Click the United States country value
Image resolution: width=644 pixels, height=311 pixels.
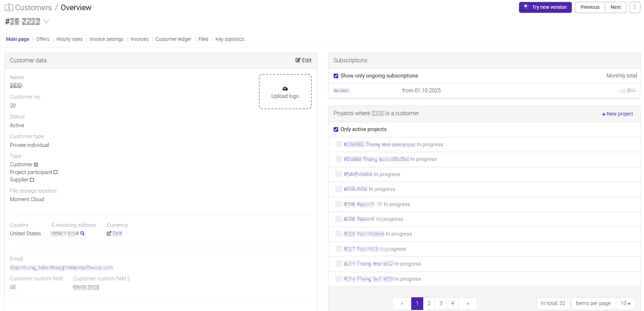coord(25,234)
